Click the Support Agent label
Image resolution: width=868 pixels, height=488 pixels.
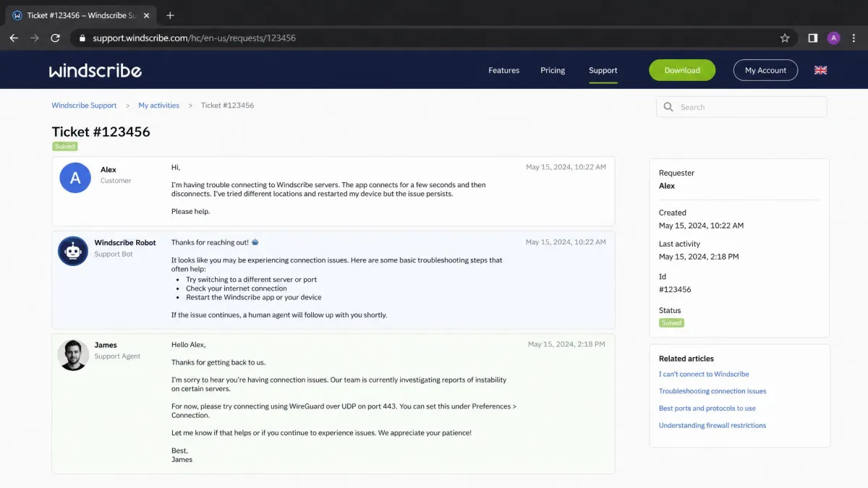pos(117,356)
